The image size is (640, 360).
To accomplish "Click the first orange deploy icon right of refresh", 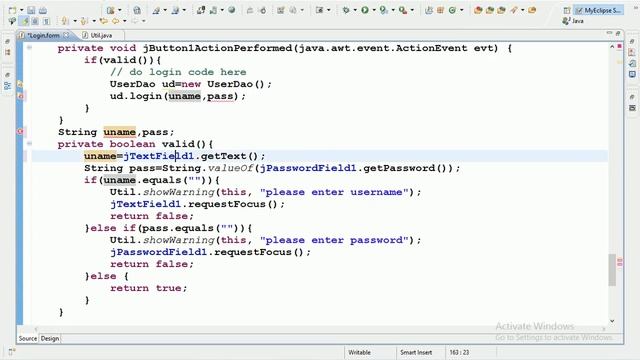I will click(x=478, y=10).
